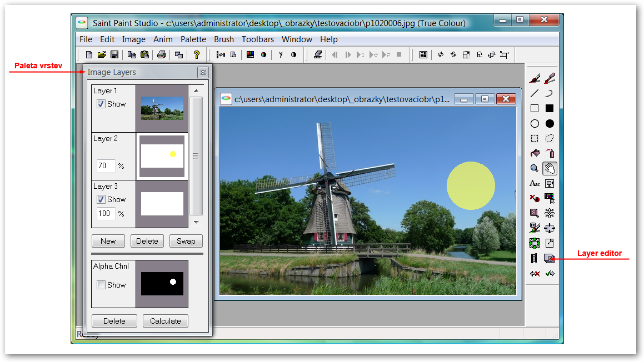This screenshot has height=362, width=644.
Task: Click the Layer 3 opacity field showing 100
Action: [x=106, y=213]
